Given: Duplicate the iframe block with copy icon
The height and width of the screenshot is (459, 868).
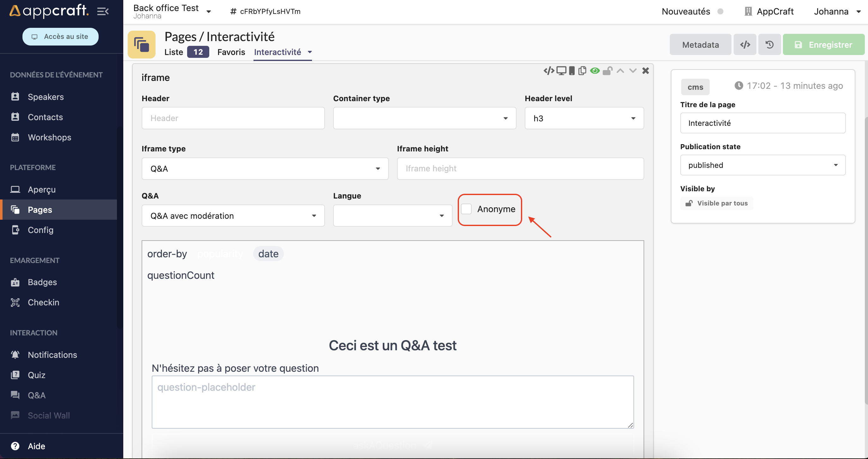Looking at the screenshot, I should pyautogui.click(x=582, y=71).
